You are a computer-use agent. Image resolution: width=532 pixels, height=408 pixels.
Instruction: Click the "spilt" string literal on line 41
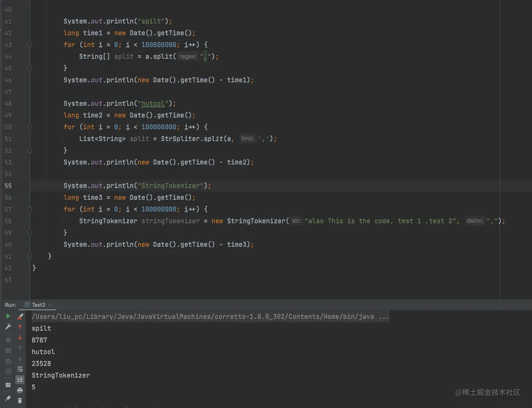point(151,21)
